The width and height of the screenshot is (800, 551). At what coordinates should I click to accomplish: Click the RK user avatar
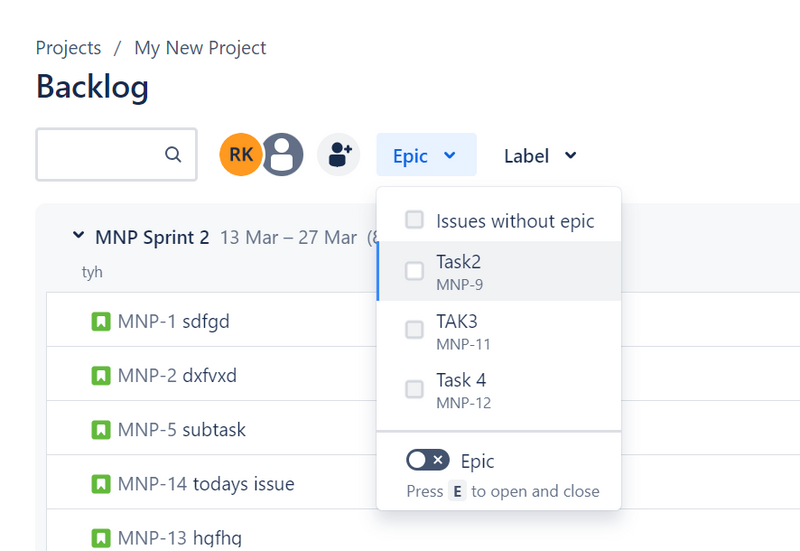[x=240, y=155]
